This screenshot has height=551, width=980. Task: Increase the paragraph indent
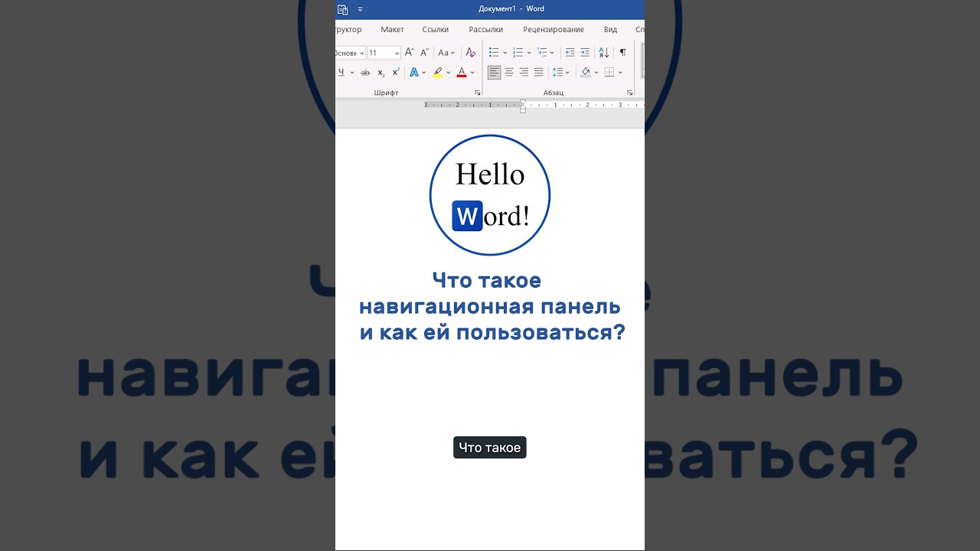coord(585,53)
